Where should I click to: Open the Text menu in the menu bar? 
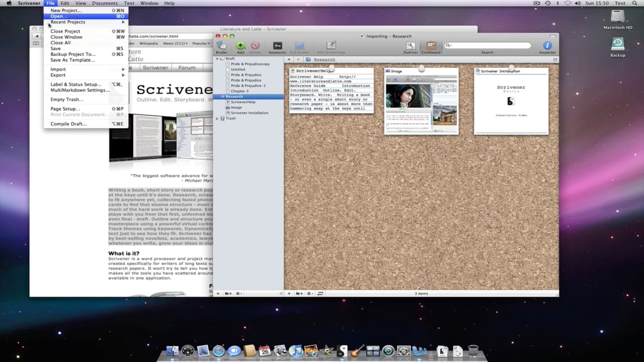coord(129,3)
